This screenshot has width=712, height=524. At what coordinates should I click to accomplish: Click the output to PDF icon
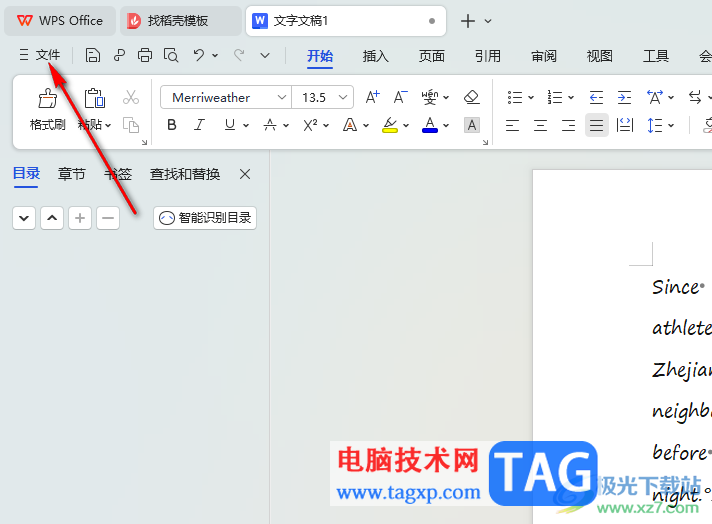coord(119,55)
